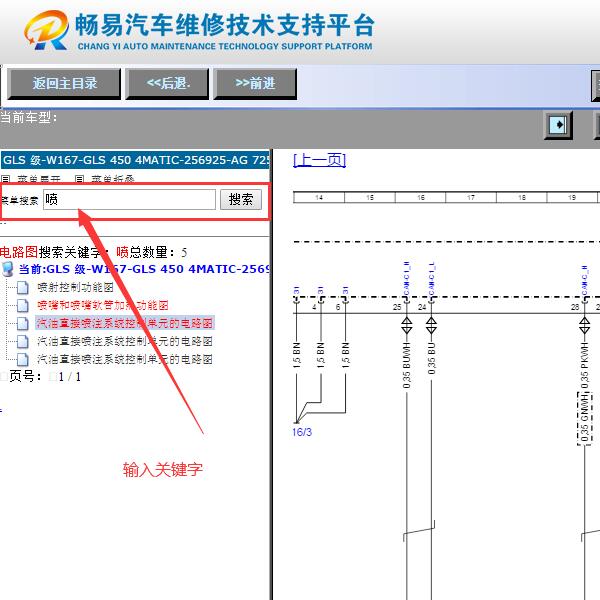Click the 当前车型: label

click(29, 117)
